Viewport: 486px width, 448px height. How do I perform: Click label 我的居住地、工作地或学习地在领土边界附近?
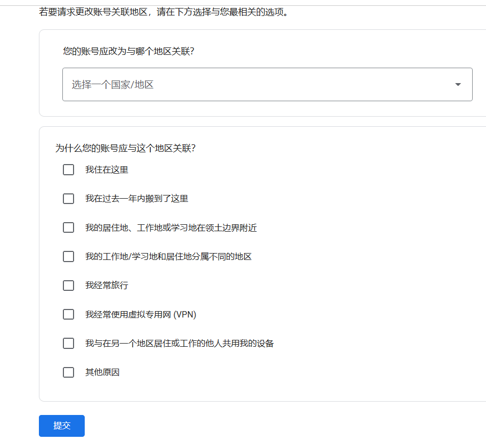click(x=171, y=227)
